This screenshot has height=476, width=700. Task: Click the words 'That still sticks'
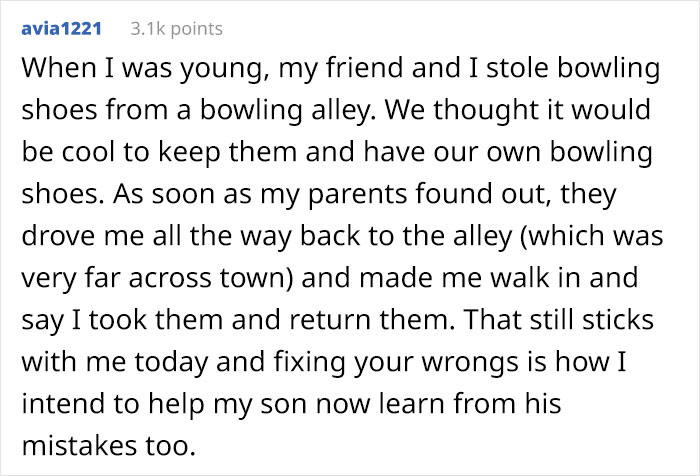click(558, 320)
